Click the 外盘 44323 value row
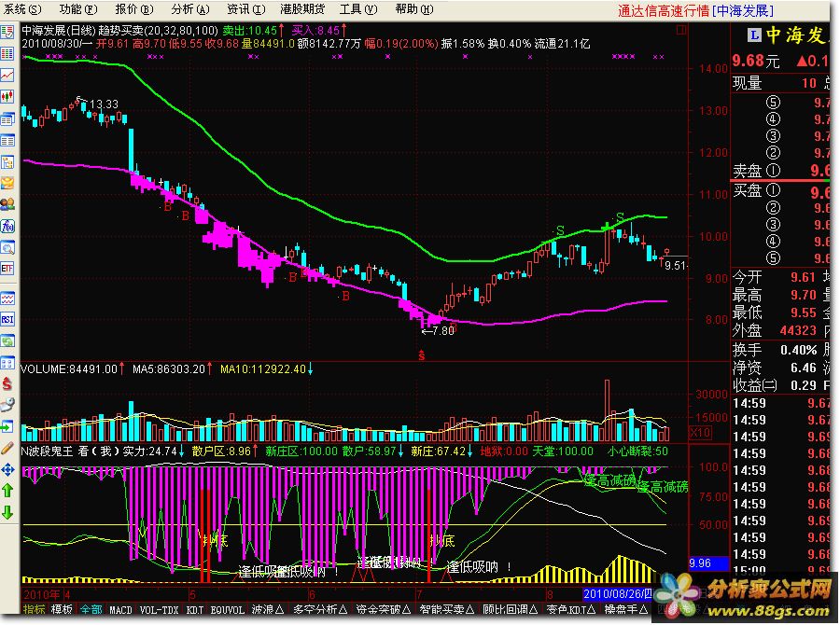This screenshot has height=625, width=840. tap(775, 330)
